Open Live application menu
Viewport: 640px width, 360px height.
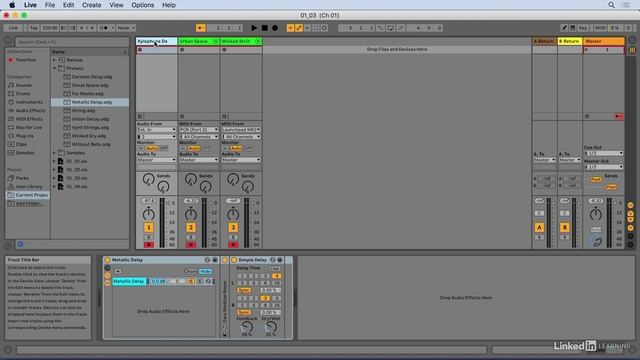(30, 5)
